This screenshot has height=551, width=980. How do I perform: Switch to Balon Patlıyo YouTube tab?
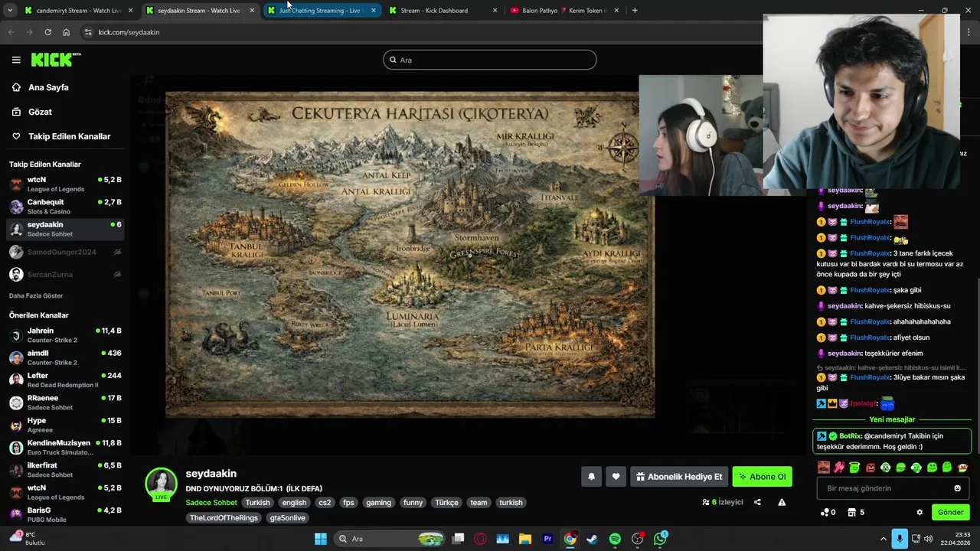pyautogui.click(x=564, y=11)
